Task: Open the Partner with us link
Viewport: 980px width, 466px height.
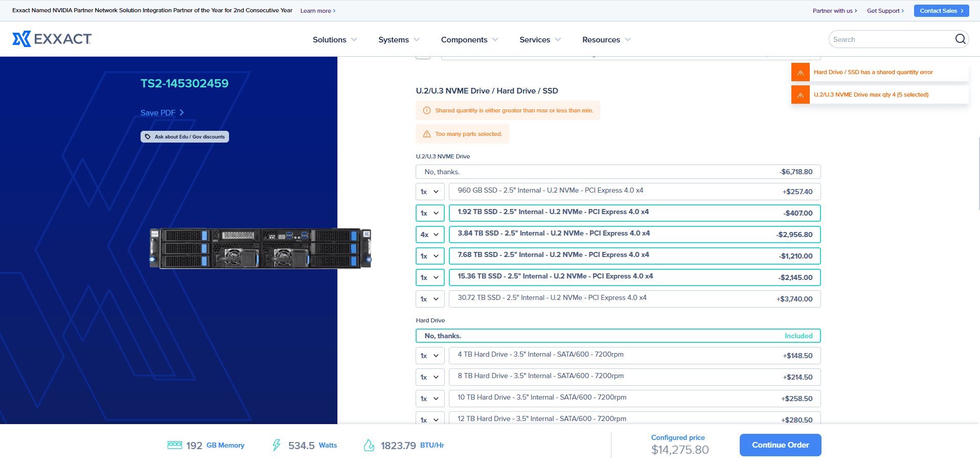Action: tap(835, 11)
